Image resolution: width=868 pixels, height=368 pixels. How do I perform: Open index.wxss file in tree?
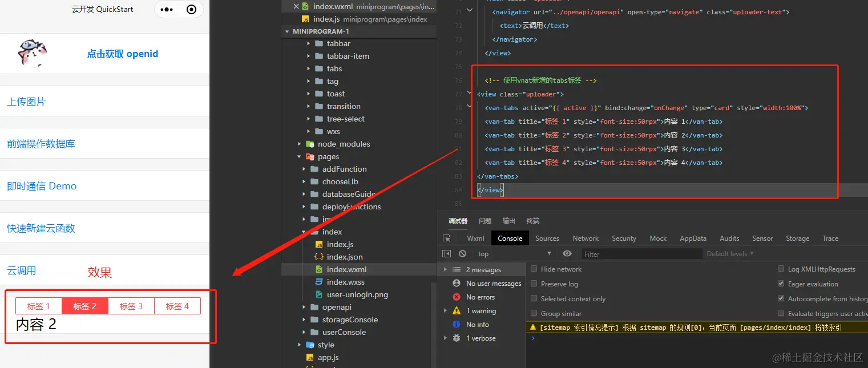(x=345, y=282)
